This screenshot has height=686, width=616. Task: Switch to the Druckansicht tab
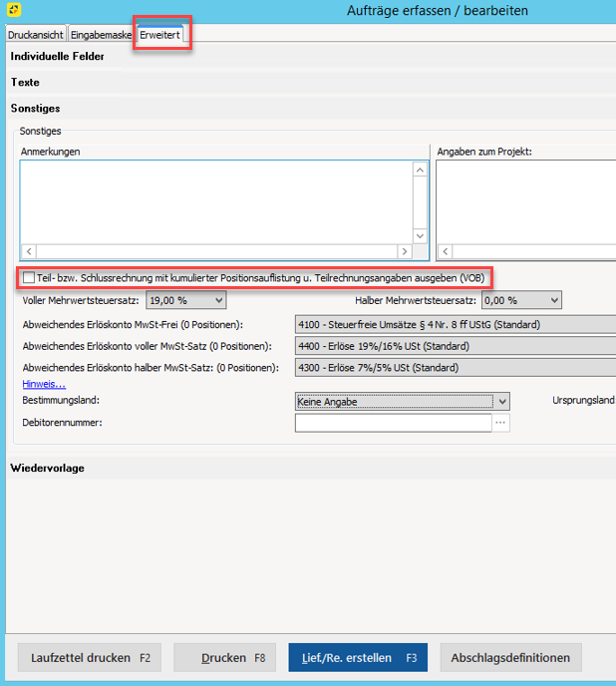(35, 35)
